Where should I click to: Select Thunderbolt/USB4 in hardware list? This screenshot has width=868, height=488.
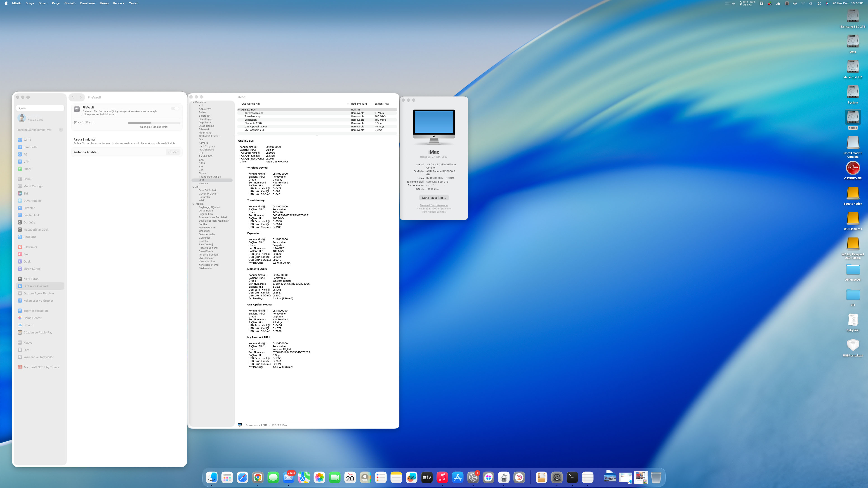(x=210, y=177)
